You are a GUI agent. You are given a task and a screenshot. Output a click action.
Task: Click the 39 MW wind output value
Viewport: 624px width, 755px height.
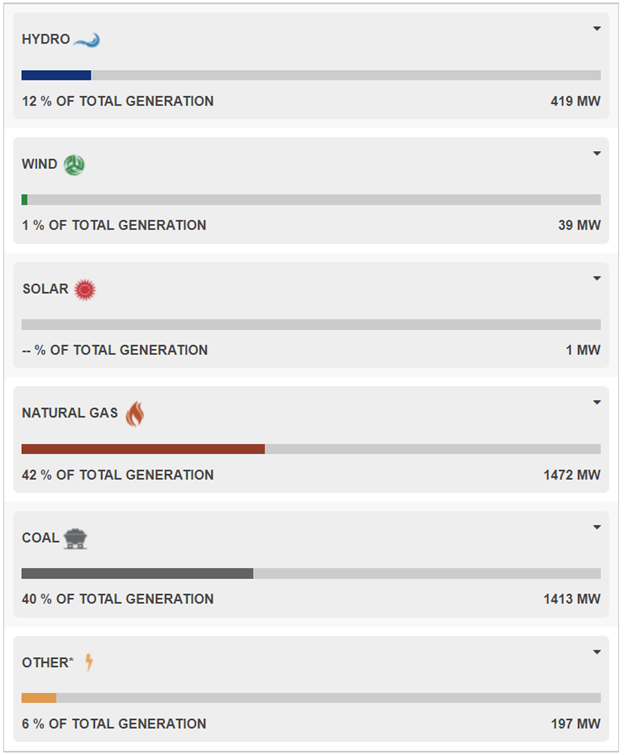click(x=580, y=226)
